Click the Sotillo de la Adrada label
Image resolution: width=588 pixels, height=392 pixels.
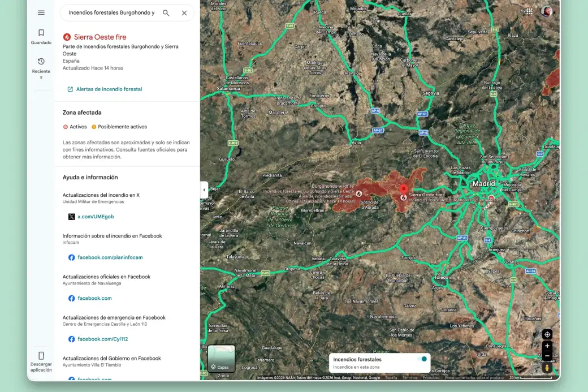(370, 205)
